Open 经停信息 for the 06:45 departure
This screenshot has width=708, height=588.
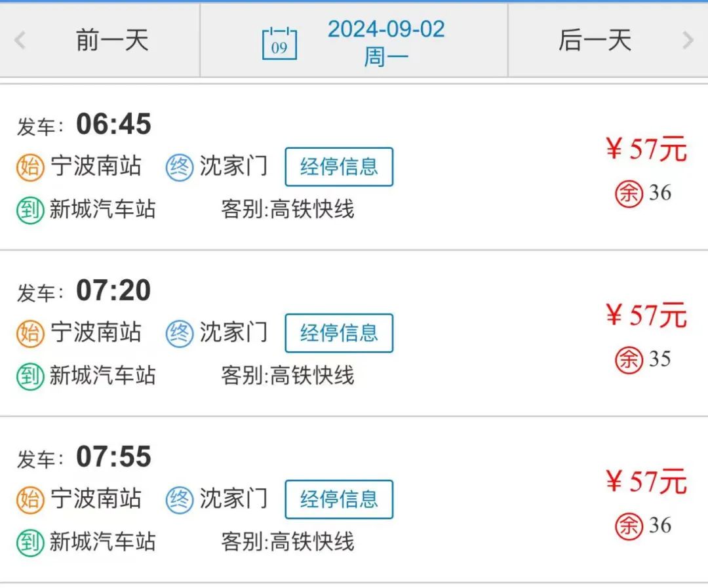pyautogui.click(x=339, y=167)
